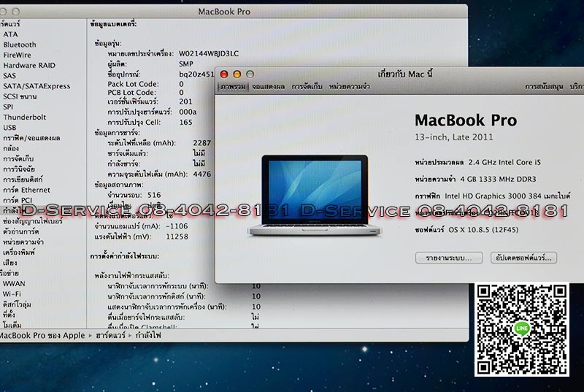Click full charge capacity value 4476
Screen dimensions: 584x392
202,174
